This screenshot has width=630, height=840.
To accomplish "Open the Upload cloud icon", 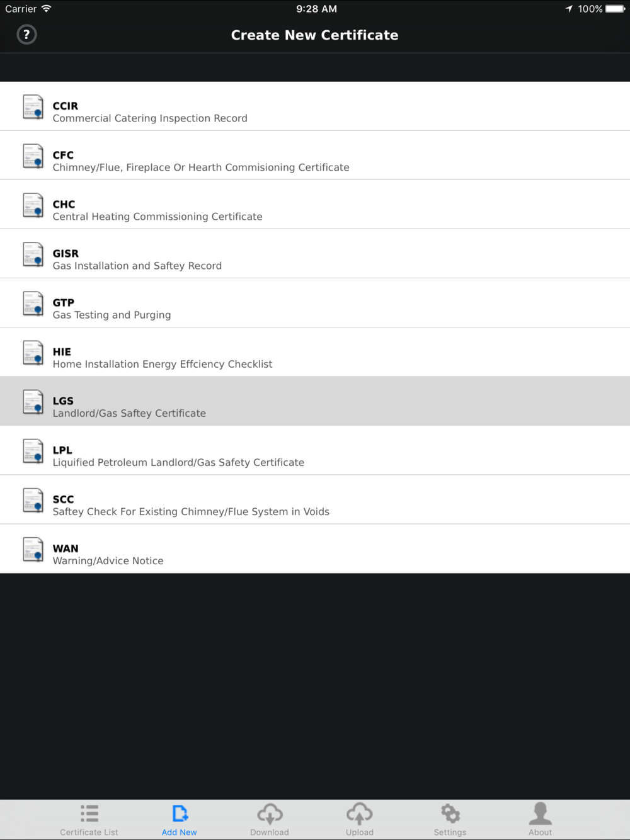I will pos(360,814).
